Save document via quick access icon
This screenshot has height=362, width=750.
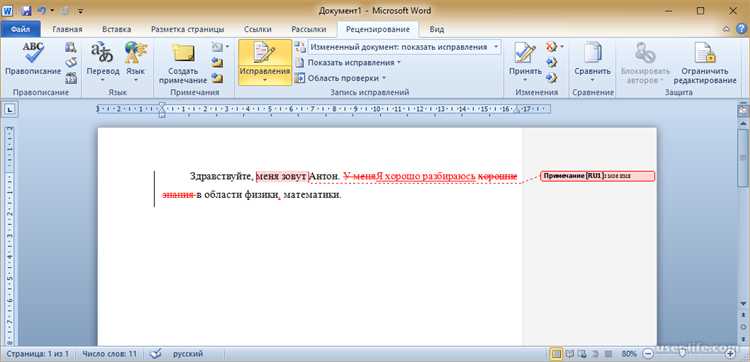coord(26,11)
